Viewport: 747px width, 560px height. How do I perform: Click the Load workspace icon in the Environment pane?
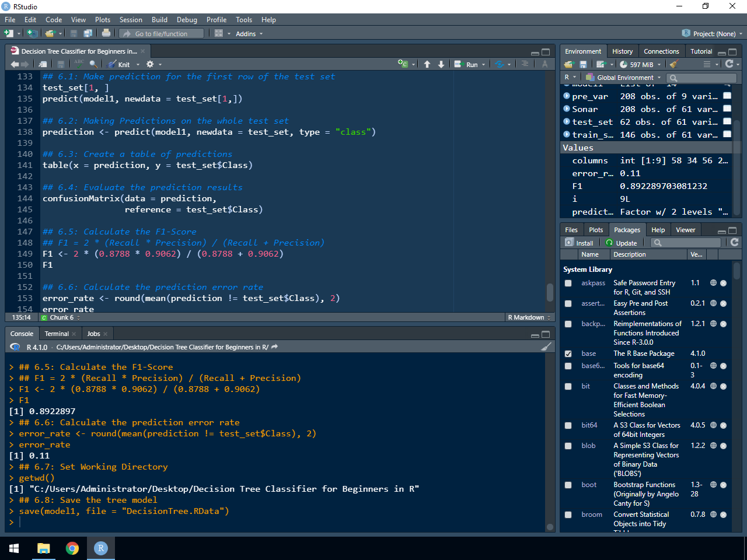click(569, 64)
